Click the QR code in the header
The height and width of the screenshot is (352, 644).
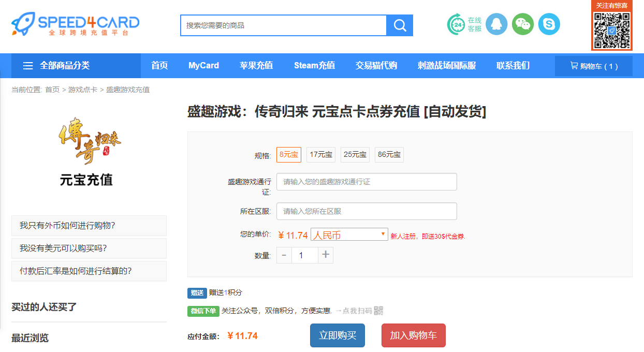point(611,31)
